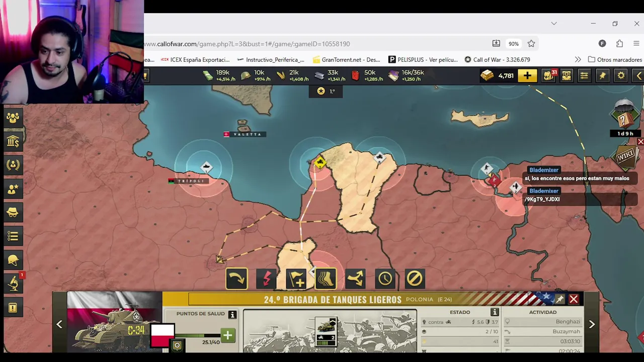The width and height of the screenshot is (644, 362).
Task: Click the Polish flag on unit portrait
Action: pyautogui.click(x=163, y=335)
